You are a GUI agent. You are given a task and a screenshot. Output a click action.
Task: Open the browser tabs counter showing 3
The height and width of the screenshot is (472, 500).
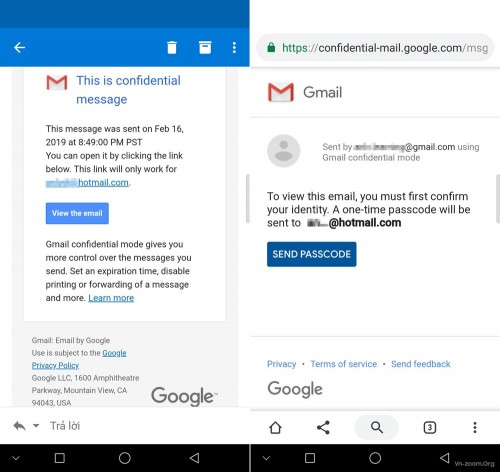coord(430,427)
